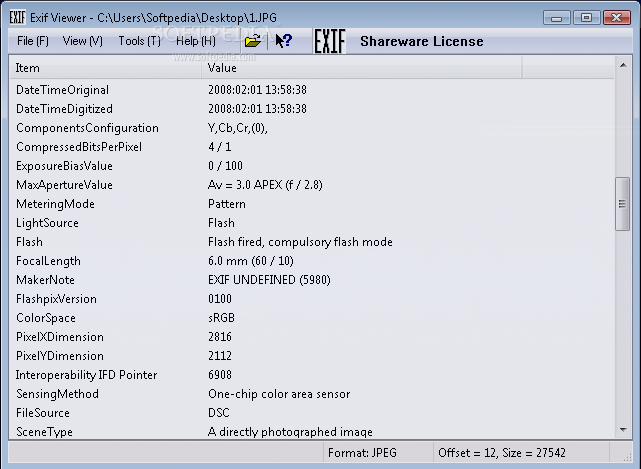Select the SceneType row

312,431
